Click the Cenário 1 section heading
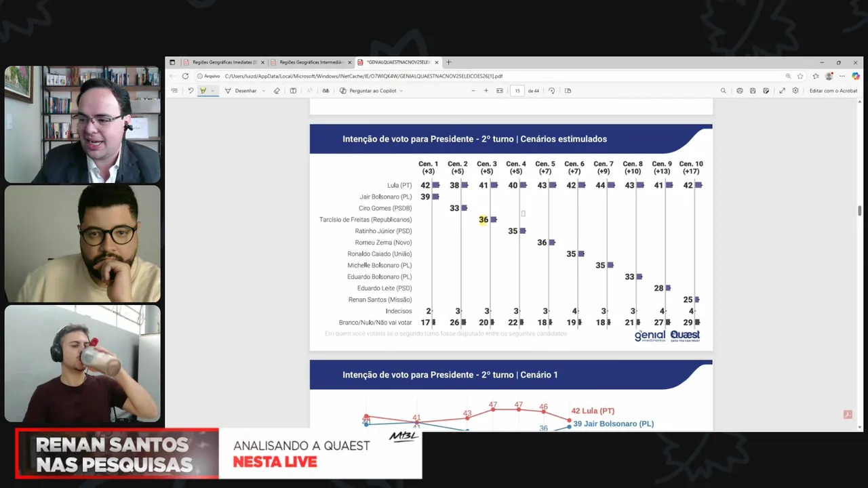Screen dimensions: 868x488 point(450,375)
